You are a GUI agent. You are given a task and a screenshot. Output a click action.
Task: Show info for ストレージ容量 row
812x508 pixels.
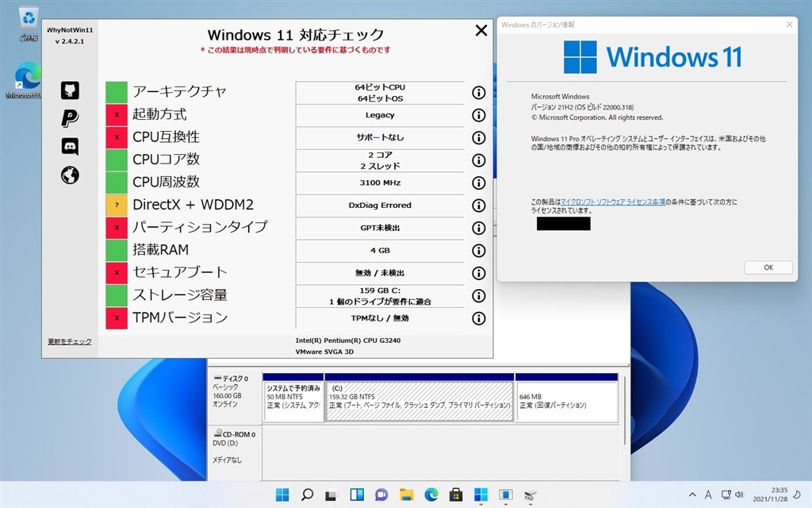(478, 295)
